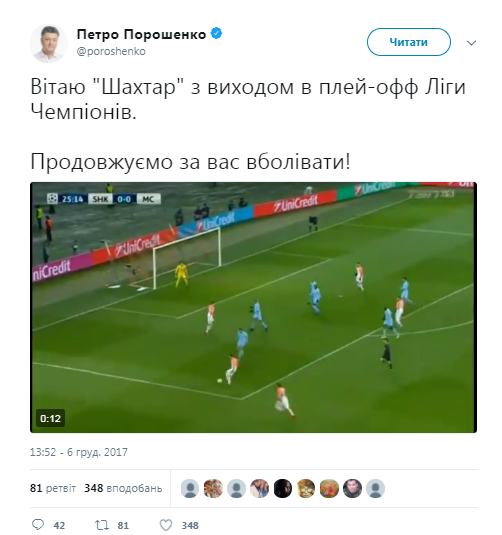This screenshot has width=502, height=535.
Task: View the 81 ретвіт list
Action: (x=53, y=488)
